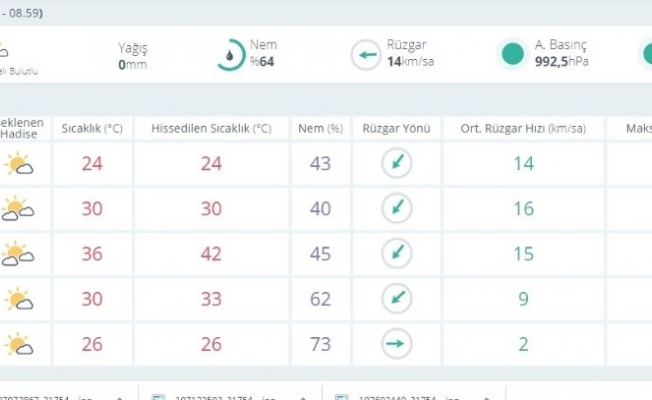The width and height of the screenshot is (652, 400).
Task: Select partly cloudy icon in 73% humidity row
Action: [18, 344]
